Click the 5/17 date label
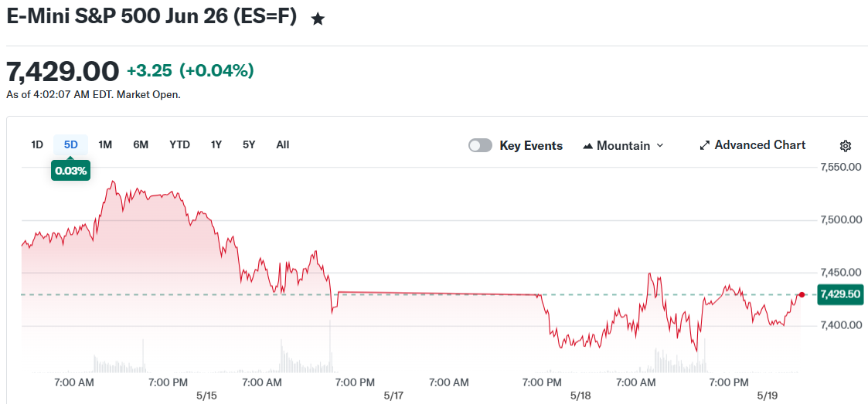This screenshot has width=868, height=404. (x=393, y=396)
